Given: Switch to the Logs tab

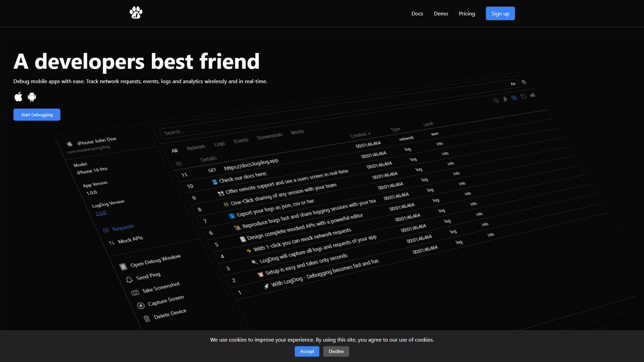Looking at the screenshot, I should pyautogui.click(x=219, y=144).
